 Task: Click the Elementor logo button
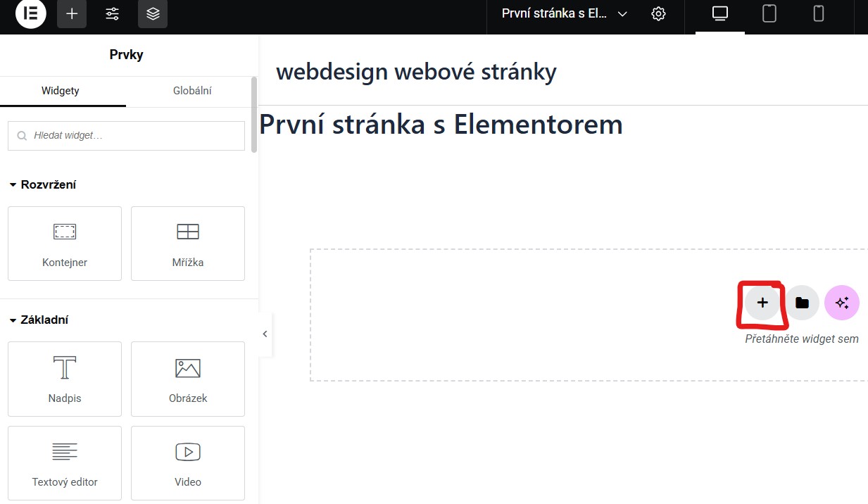tap(30, 14)
